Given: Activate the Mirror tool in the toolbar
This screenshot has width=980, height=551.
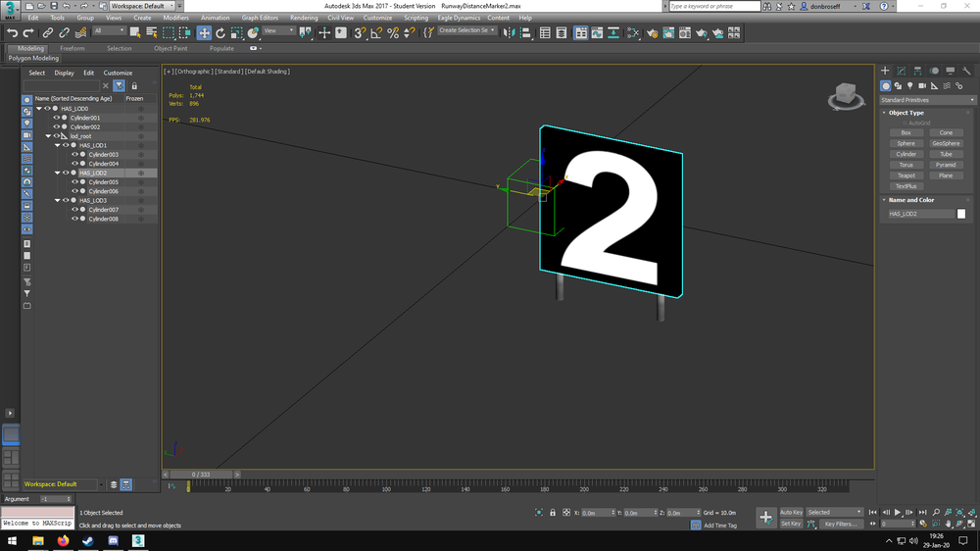Looking at the screenshot, I should tap(508, 33).
